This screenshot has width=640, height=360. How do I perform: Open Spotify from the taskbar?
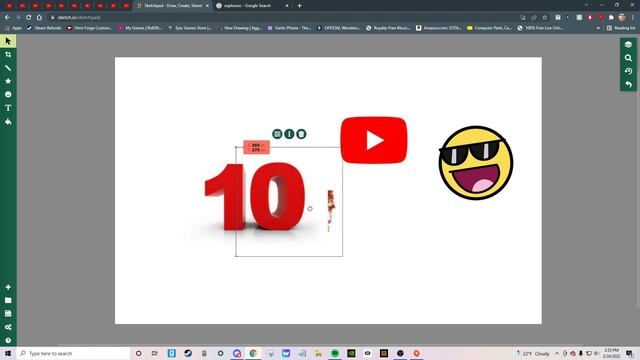[335, 353]
